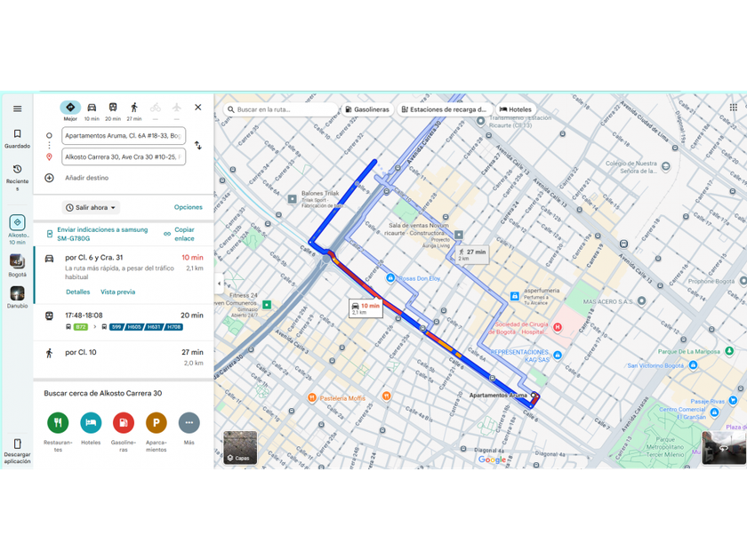This screenshot has height=560, width=747.
Task: Click the asperfumeria shopping pin
Action: (515, 296)
